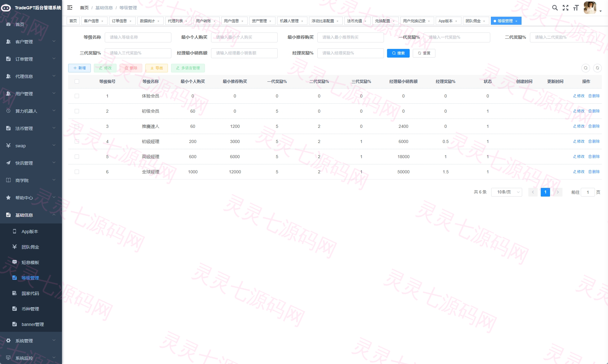Expand 用户管理 sidebar menu
Viewport: 608px width, 364px height.
pyautogui.click(x=31, y=94)
